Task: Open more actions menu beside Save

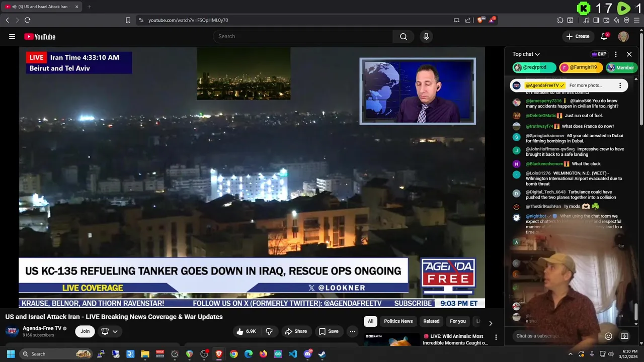Action: tap(352, 331)
